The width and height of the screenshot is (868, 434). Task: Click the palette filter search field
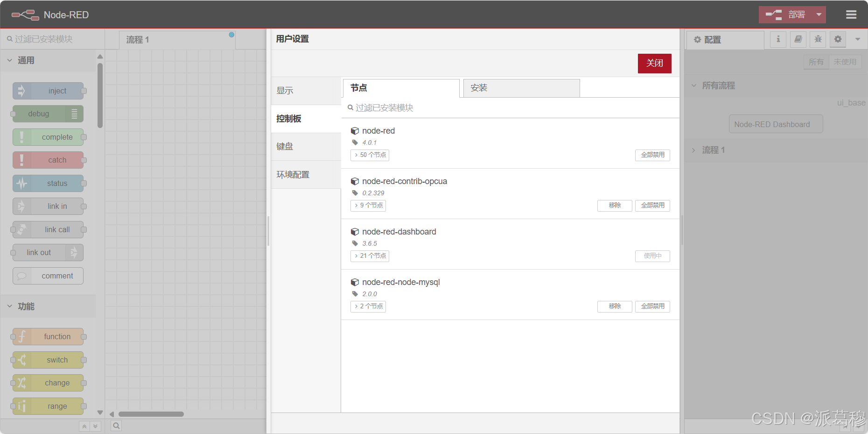(52, 39)
